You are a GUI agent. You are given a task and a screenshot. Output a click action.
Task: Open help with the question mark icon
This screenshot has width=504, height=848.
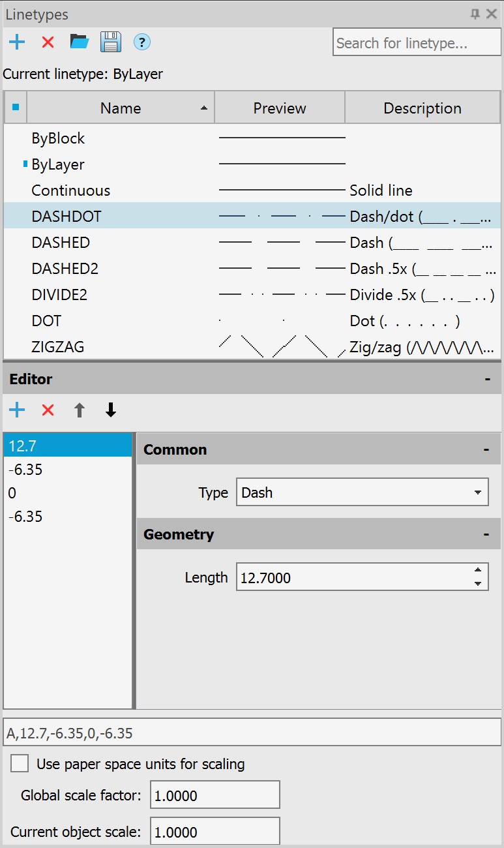pos(141,43)
